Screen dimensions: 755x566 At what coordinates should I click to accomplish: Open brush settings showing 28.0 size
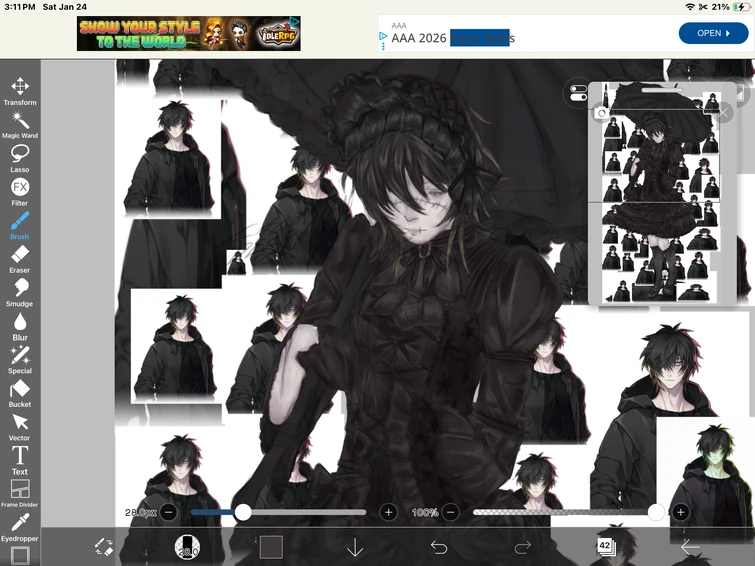click(187, 547)
